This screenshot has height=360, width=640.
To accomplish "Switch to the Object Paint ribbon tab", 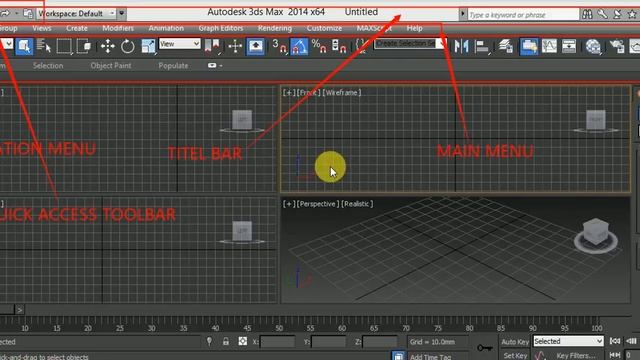I will pos(111,66).
